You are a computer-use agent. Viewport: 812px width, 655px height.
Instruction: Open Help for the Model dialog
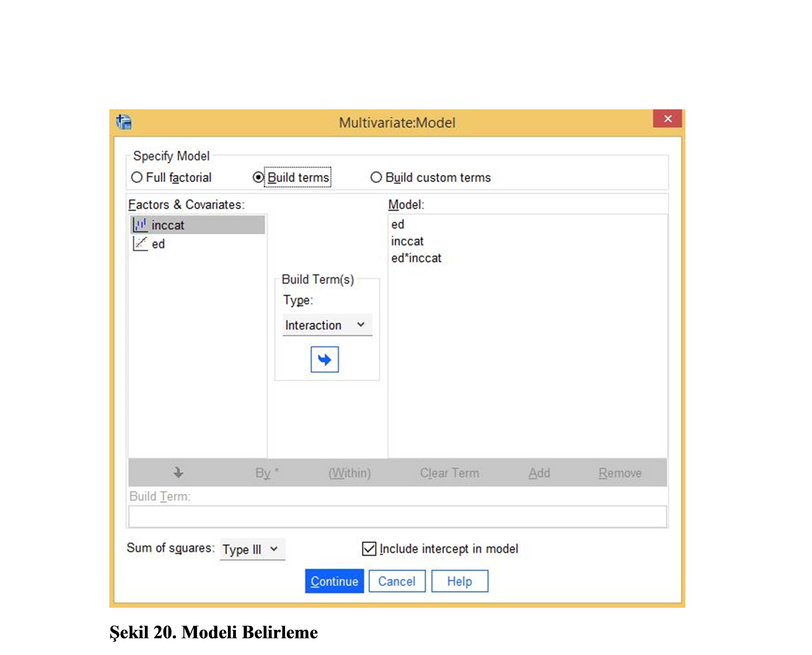[x=459, y=581]
